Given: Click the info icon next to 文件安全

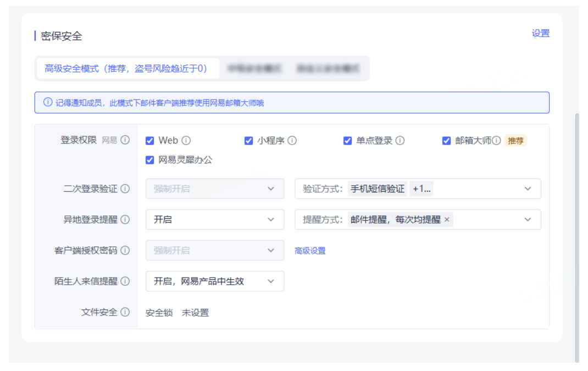Looking at the screenshot, I should 125,312.
